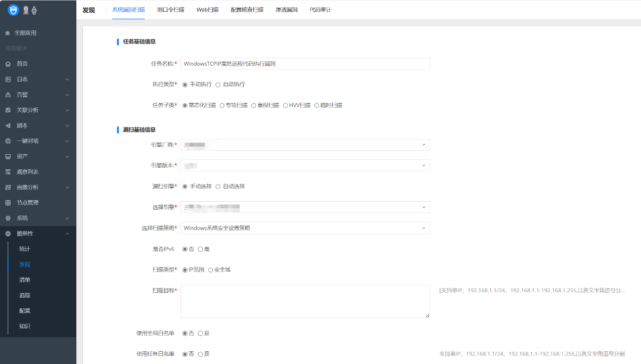Click inside the 扫描目标 text area
Viewport: 641px width, 364px height.
click(x=305, y=302)
